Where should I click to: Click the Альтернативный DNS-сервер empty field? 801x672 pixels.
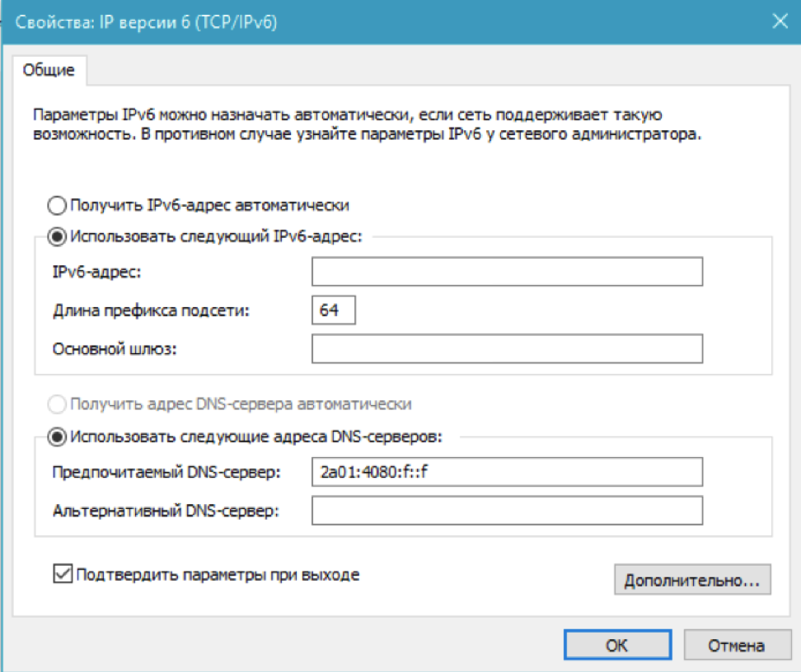click(508, 511)
